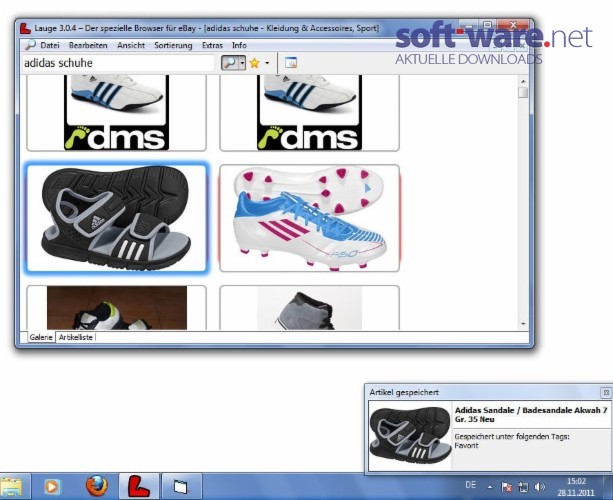The width and height of the screenshot is (613, 500).
Task: Click the yellow star favorites icon
Action: click(x=255, y=63)
